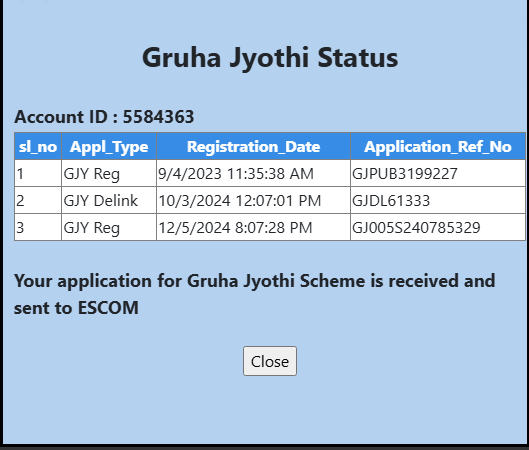Click GJY Reg cell in first row
The width and height of the screenshot is (529, 450).
109,173
